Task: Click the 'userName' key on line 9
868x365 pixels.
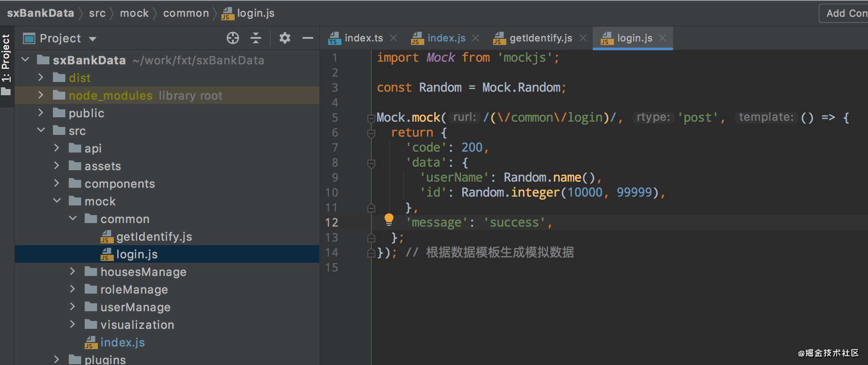Action: pyautogui.click(x=454, y=178)
